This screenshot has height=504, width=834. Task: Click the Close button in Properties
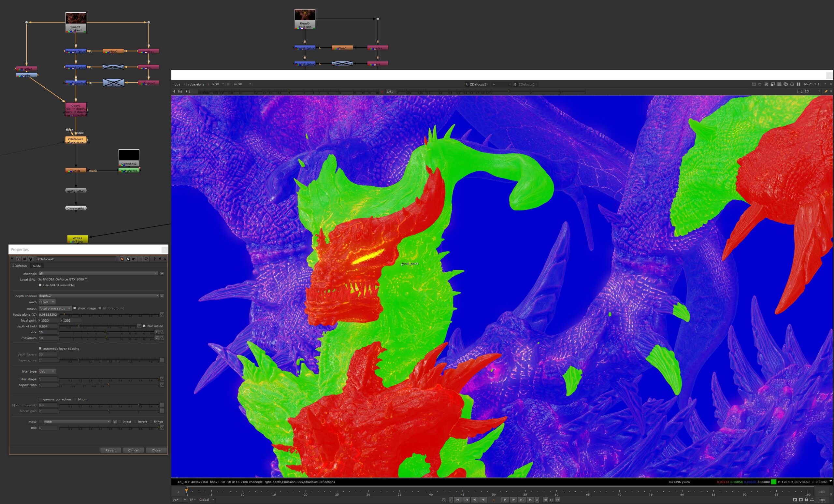tap(156, 450)
